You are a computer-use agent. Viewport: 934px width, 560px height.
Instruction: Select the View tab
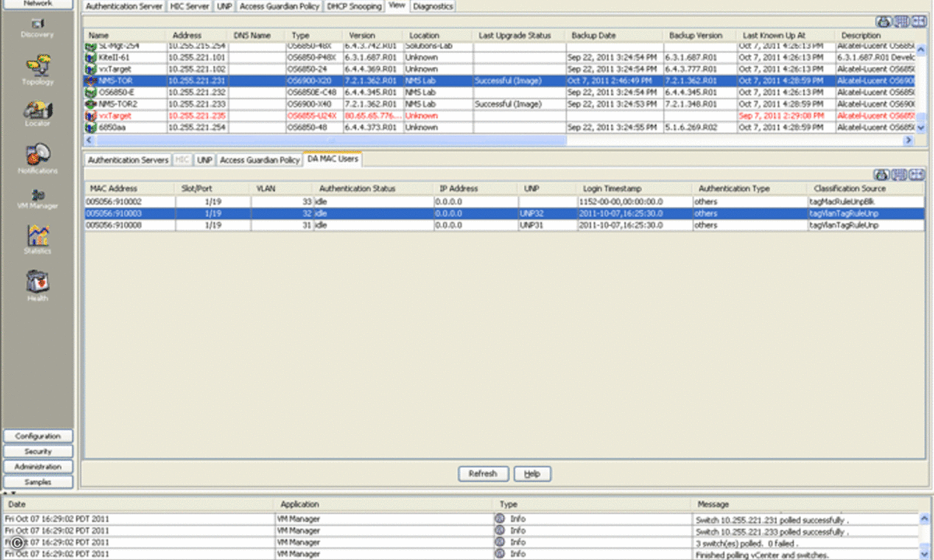coord(397,5)
